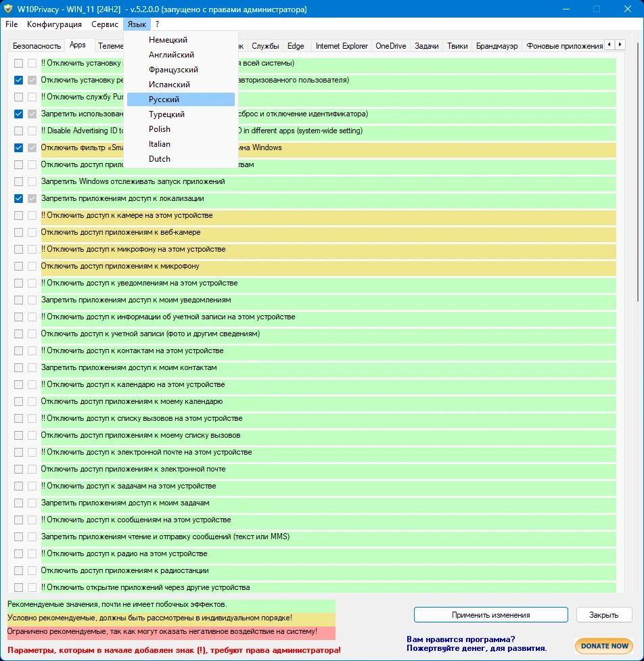The width and height of the screenshot is (644, 661).
Task: Switch to the OneDrive tab
Action: click(x=391, y=46)
